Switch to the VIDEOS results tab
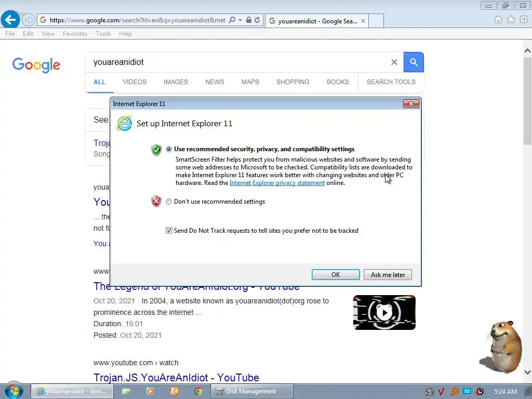 click(135, 82)
